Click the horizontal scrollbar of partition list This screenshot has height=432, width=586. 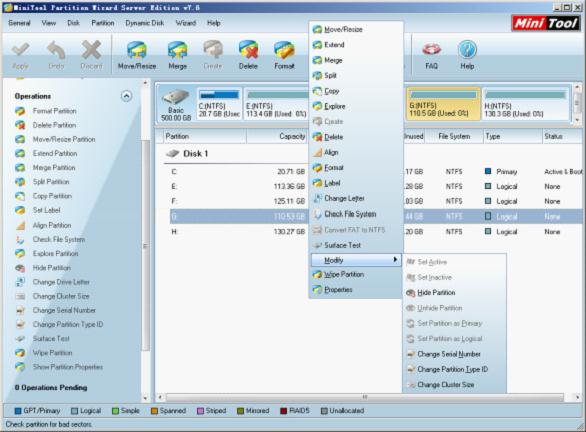click(x=365, y=397)
